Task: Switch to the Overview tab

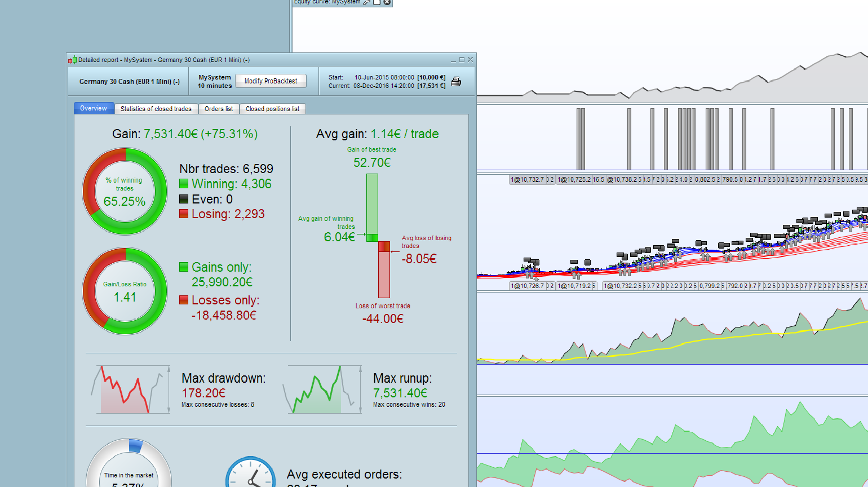Action: point(94,108)
